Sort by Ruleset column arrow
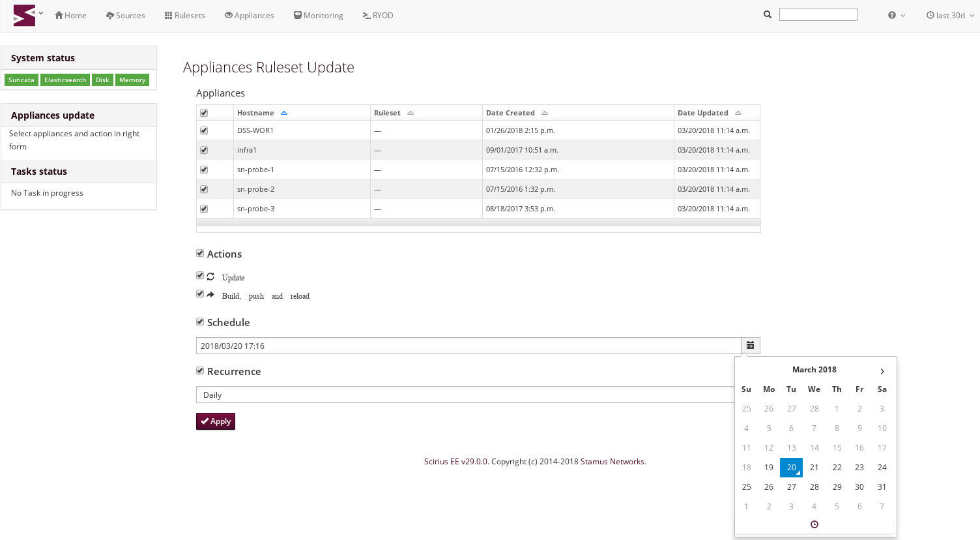 point(411,113)
